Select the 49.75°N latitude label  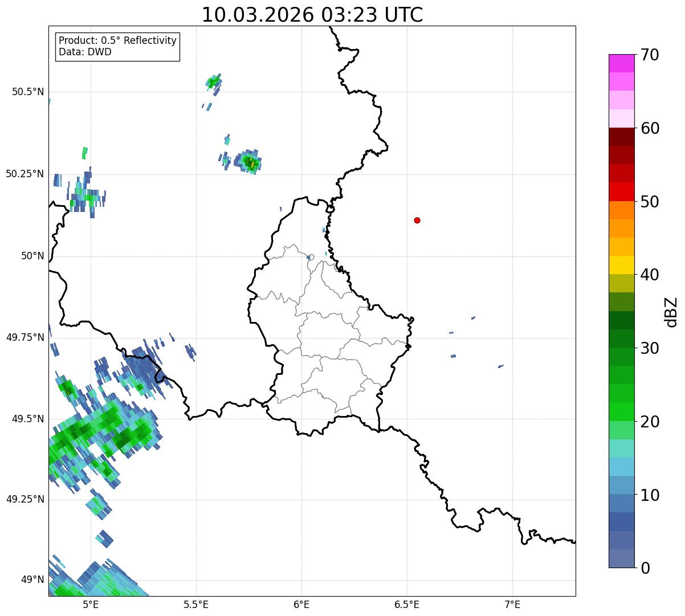(25, 337)
